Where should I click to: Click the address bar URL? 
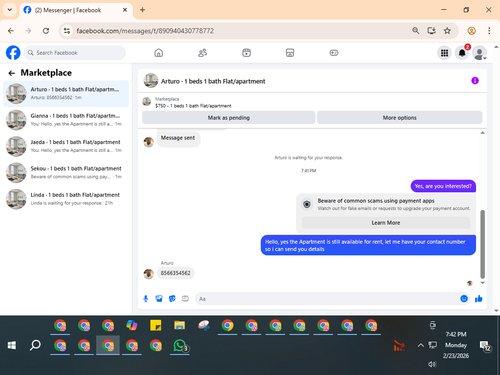pos(145,31)
